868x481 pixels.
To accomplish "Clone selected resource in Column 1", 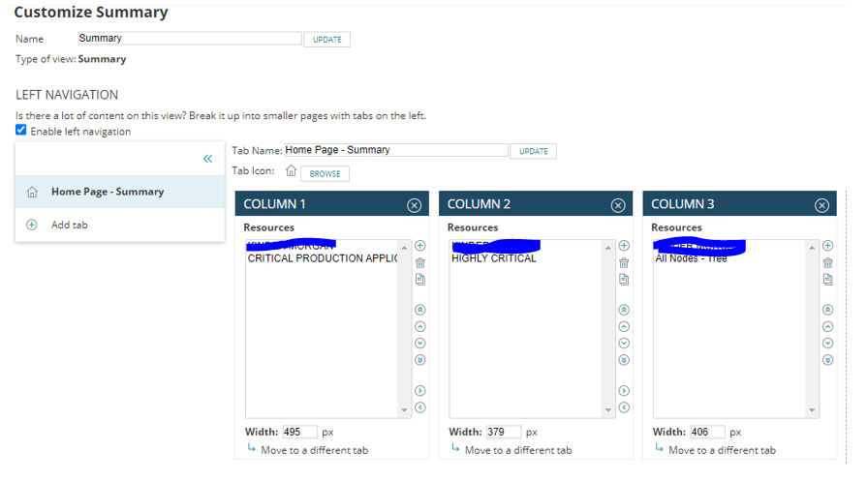I will 420,279.
